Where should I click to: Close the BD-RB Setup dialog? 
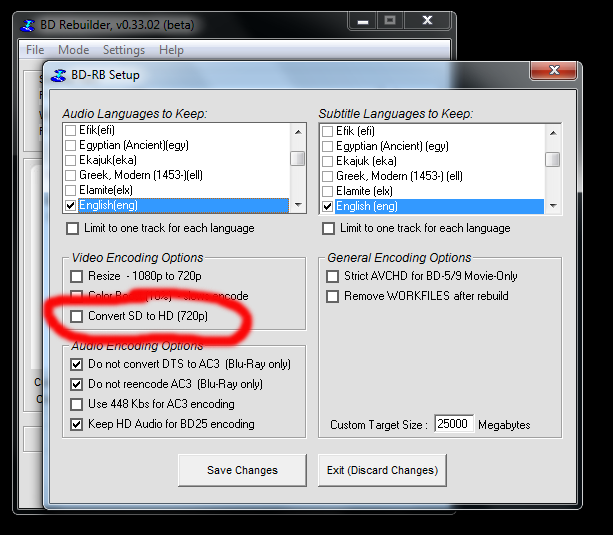tap(554, 71)
